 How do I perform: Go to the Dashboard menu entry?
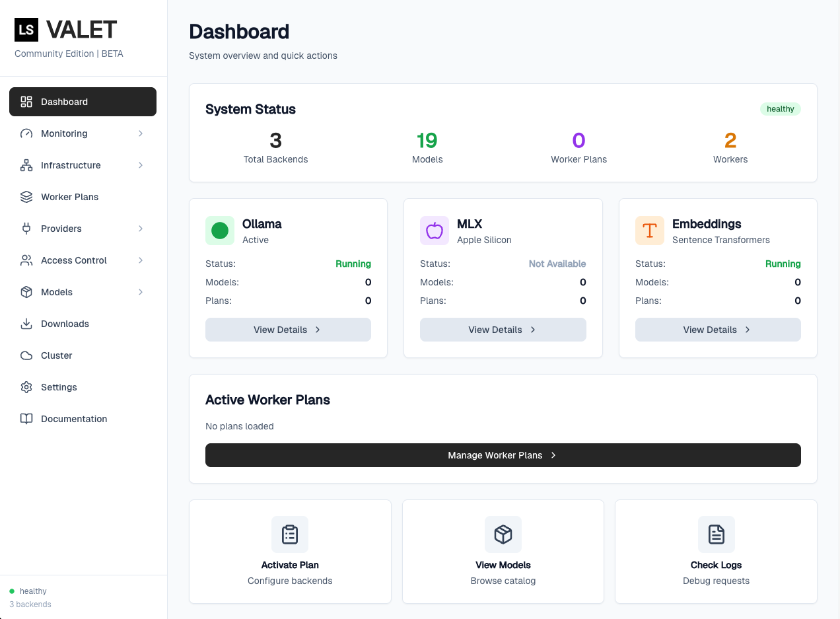[64, 102]
